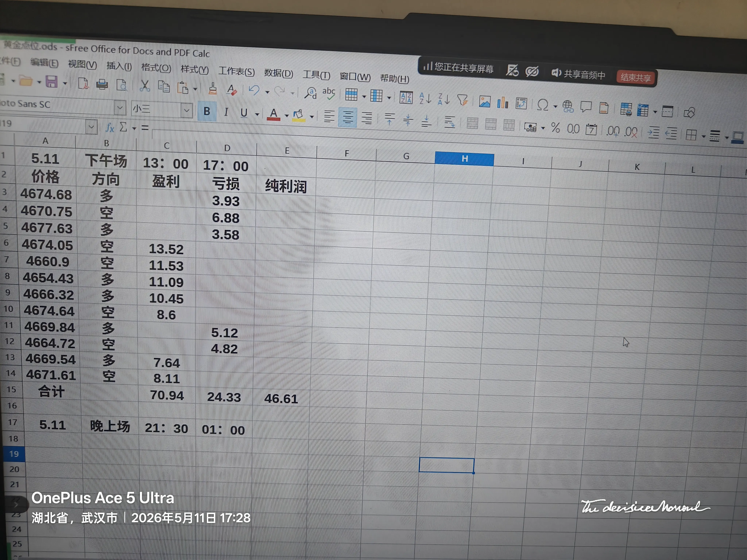Click cell E15 showing 46.61
The image size is (747, 560).
[281, 399]
